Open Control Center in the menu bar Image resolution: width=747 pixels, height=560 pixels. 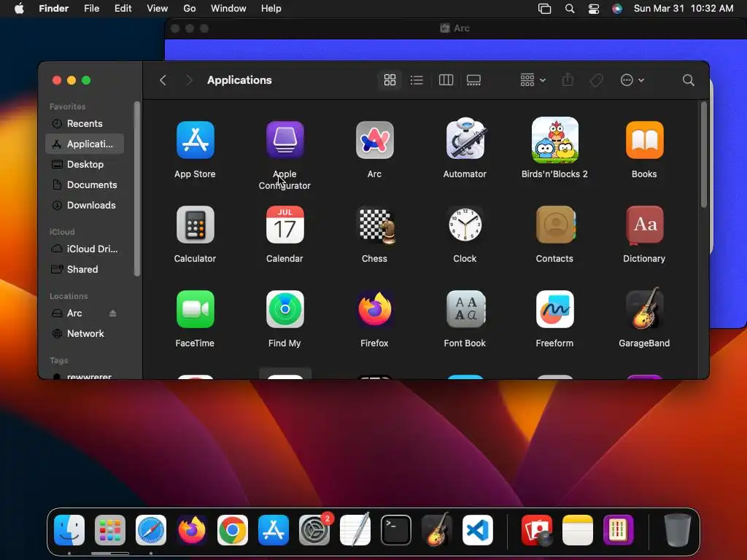[x=594, y=9]
